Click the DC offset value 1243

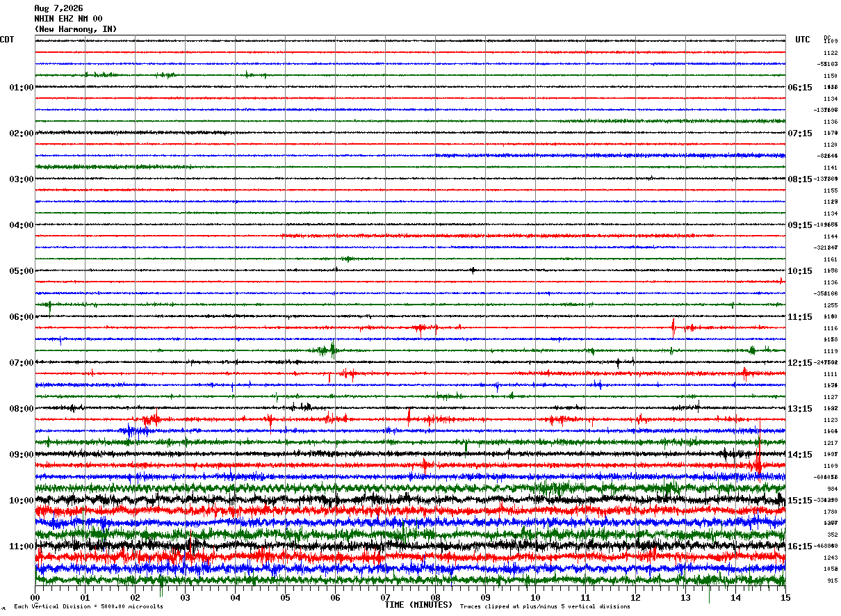click(x=830, y=558)
